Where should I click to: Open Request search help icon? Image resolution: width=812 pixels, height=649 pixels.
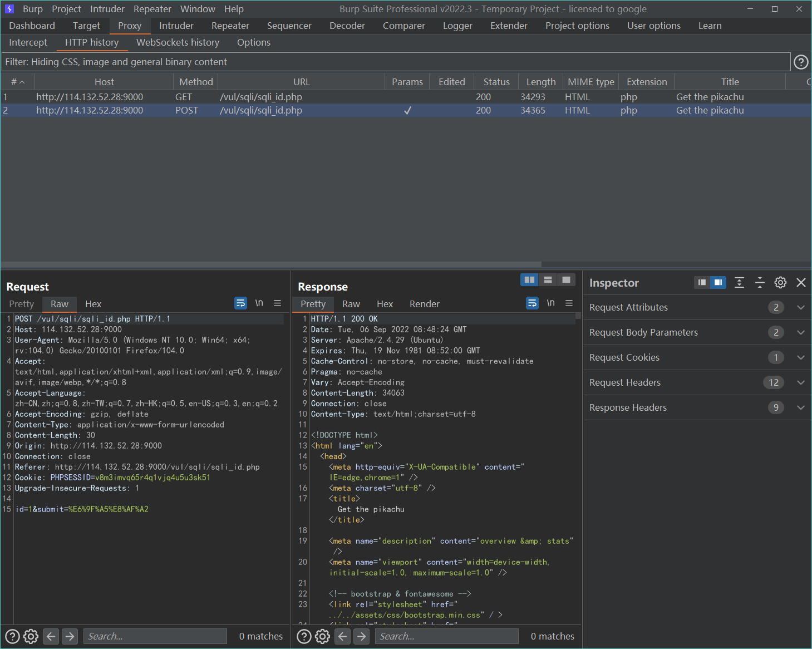click(12, 636)
